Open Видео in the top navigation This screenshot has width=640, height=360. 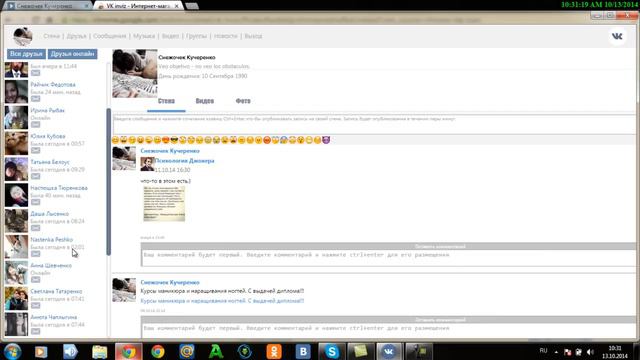pyautogui.click(x=170, y=36)
